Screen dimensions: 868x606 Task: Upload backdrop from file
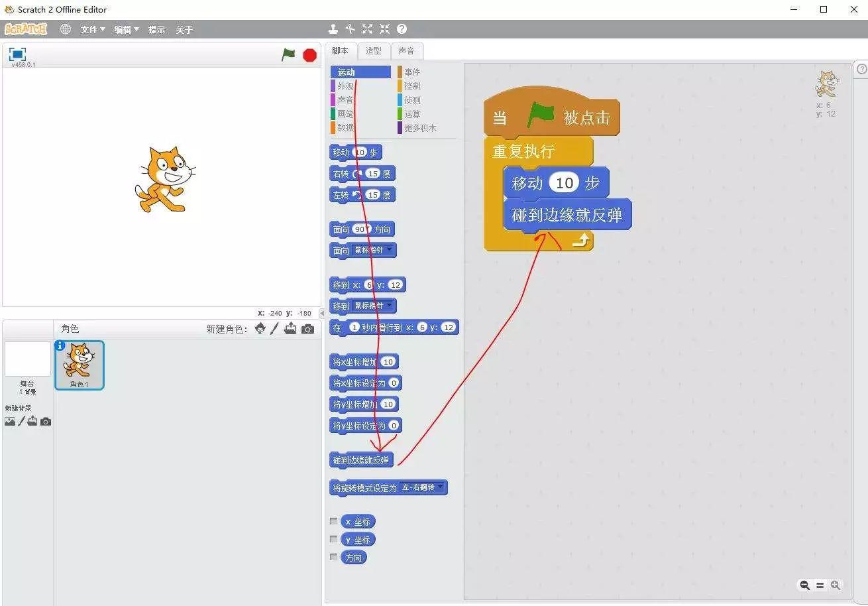[32, 421]
